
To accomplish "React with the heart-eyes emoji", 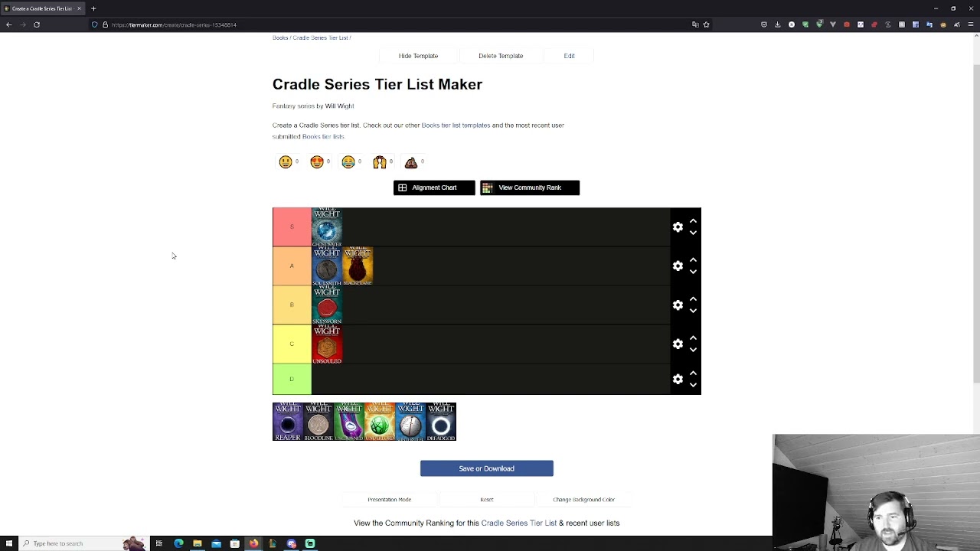I will pos(317,161).
